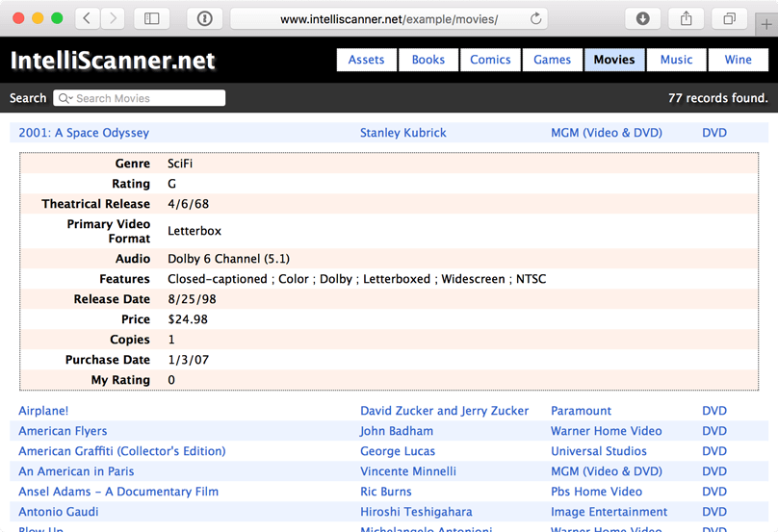The height and width of the screenshot is (532, 778).
Task: Open Ansel Adams – A Documentary Film
Action: (118, 492)
